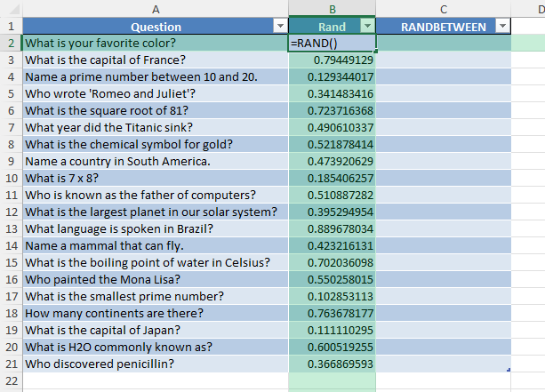Open the RANDBETWEEN column filter dropdown
The width and height of the screenshot is (545, 392).
[x=502, y=26]
